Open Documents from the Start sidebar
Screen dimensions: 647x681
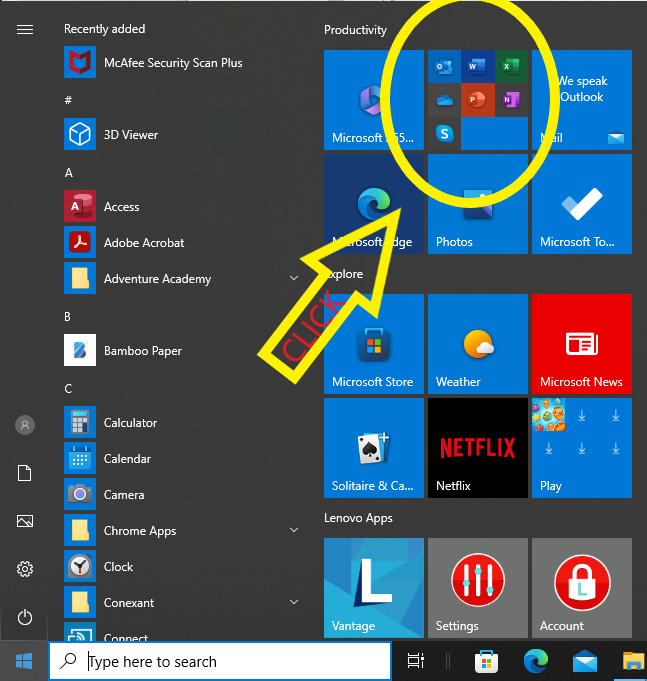(x=25, y=473)
